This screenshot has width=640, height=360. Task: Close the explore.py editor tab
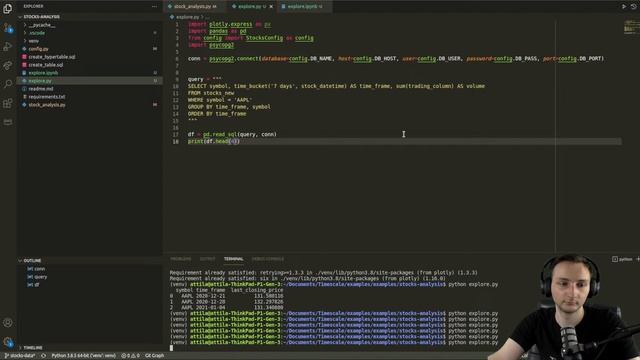pyautogui.click(x=271, y=7)
